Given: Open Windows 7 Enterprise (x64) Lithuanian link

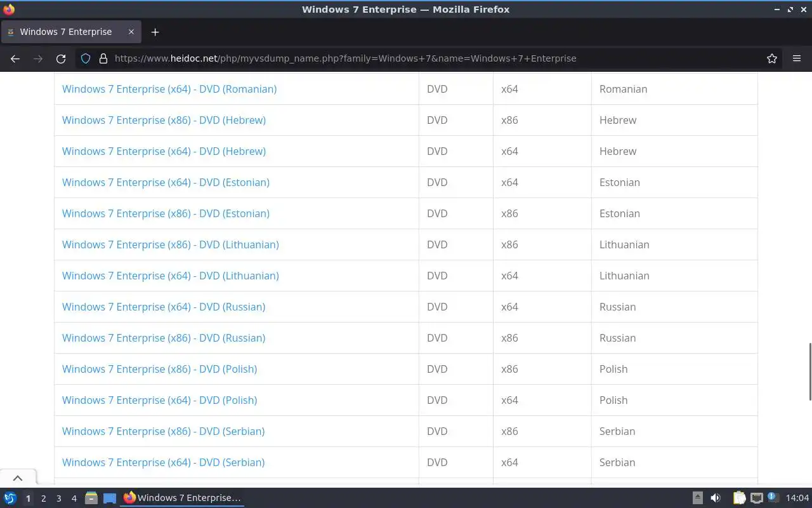Looking at the screenshot, I should (171, 276).
